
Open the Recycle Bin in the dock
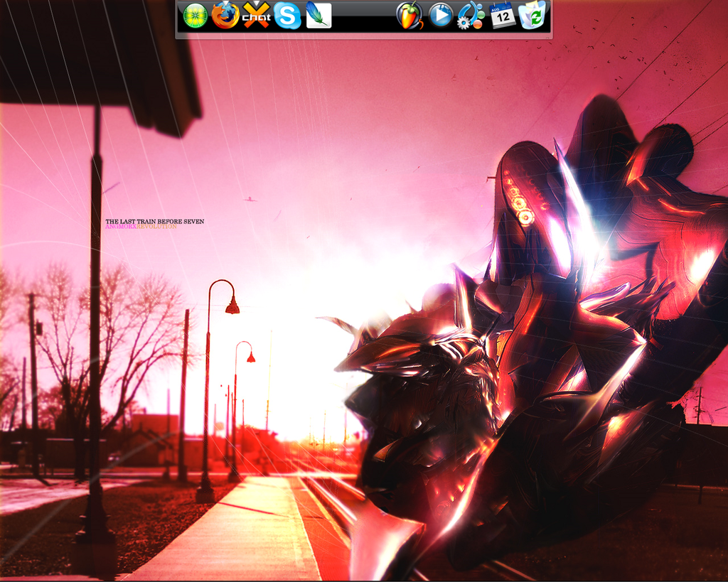pyautogui.click(x=532, y=16)
